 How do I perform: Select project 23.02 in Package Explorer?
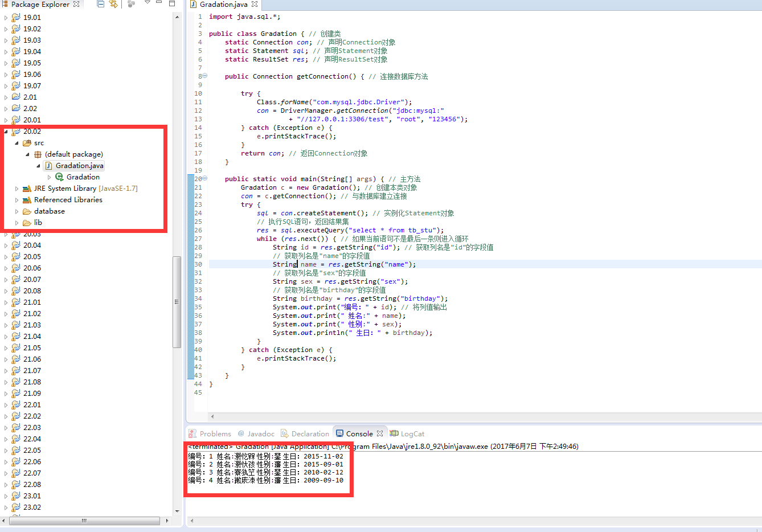coord(32,508)
